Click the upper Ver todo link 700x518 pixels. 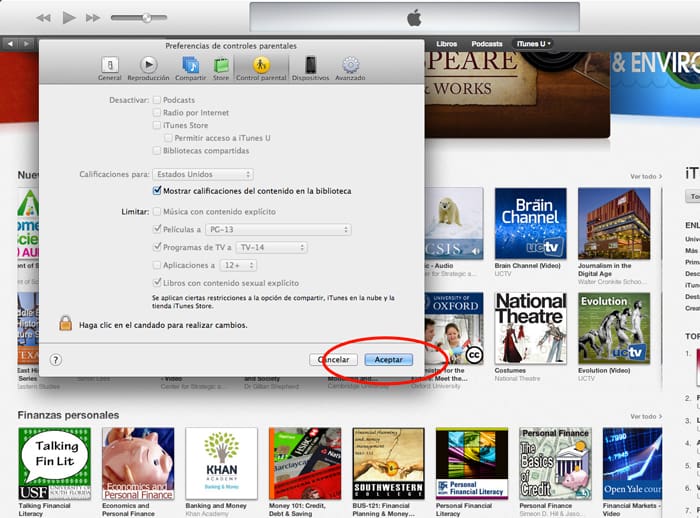click(x=646, y=176)
